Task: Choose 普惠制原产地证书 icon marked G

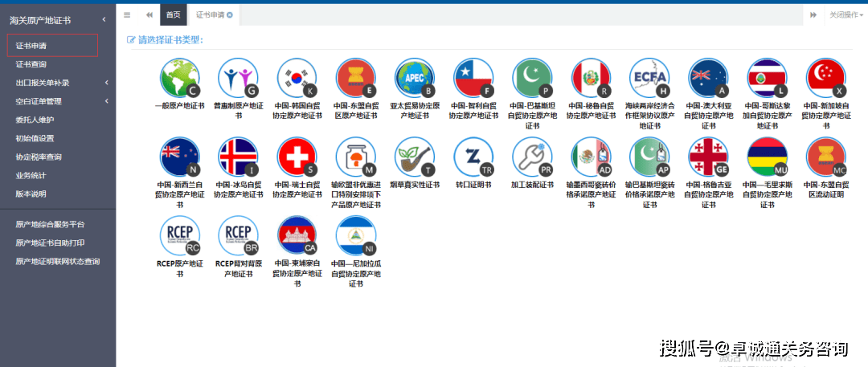Action: pos(239,78)
